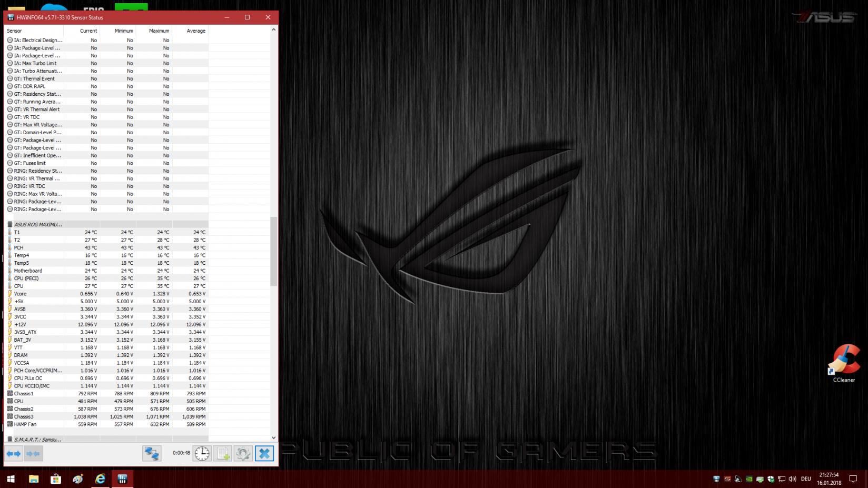Launch Internet Explorer from the taskbar
868x488 pixels.
click(100, 479)
